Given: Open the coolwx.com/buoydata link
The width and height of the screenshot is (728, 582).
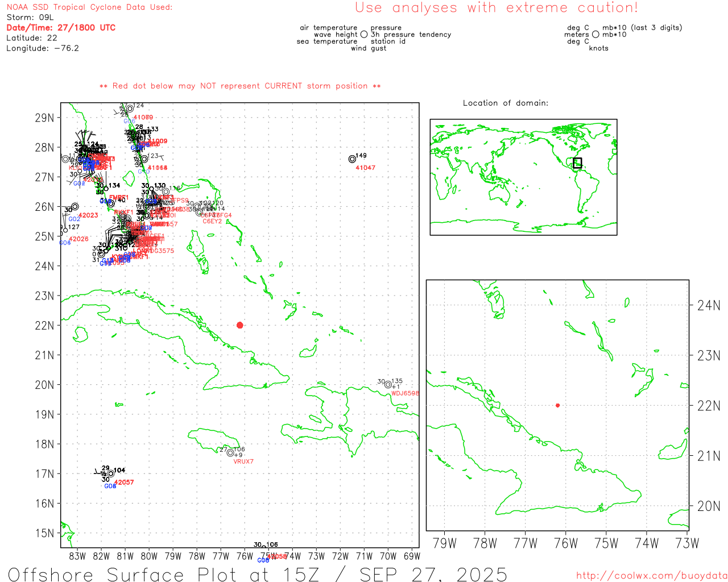Looking at the screenshot, I should point(651,576).
